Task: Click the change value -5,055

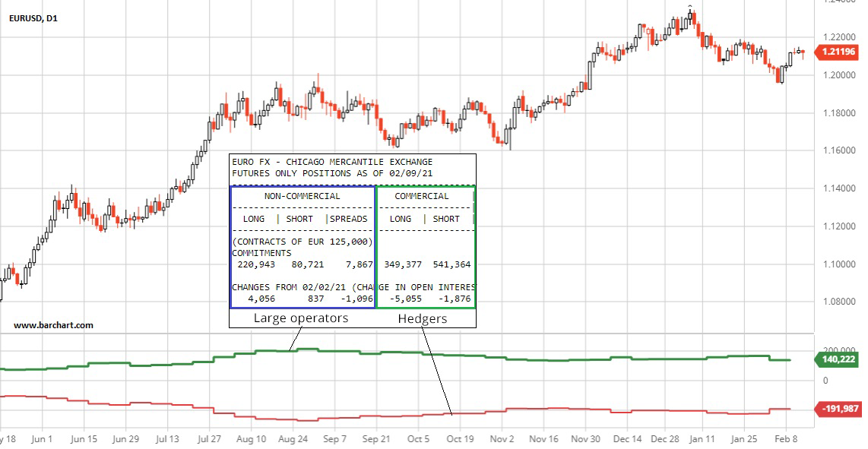Action: click(x=406, y=299)
